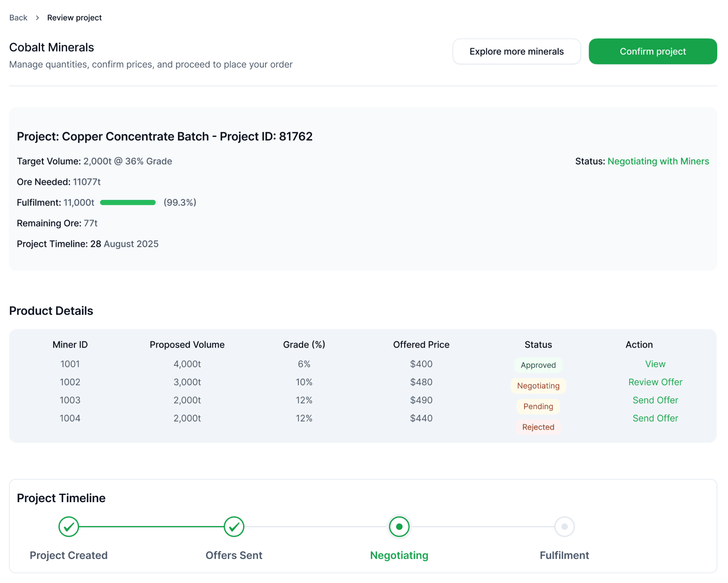The height and width of the screenshot is (583, 728).
Task: Send Offer to miner 1003
Action: [x=655, y=400]
